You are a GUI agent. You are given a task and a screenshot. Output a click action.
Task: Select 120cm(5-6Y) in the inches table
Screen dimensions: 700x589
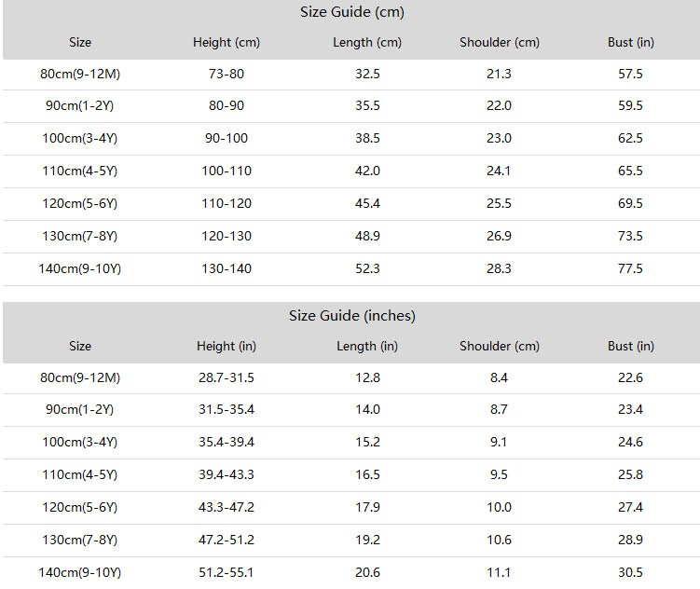[80, 508]
